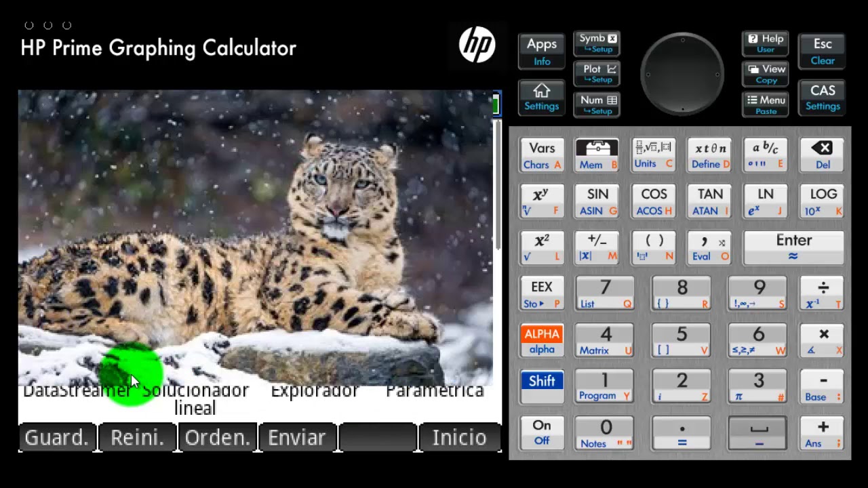
Task: Click the number 2 key
Action: pos(682,387)
